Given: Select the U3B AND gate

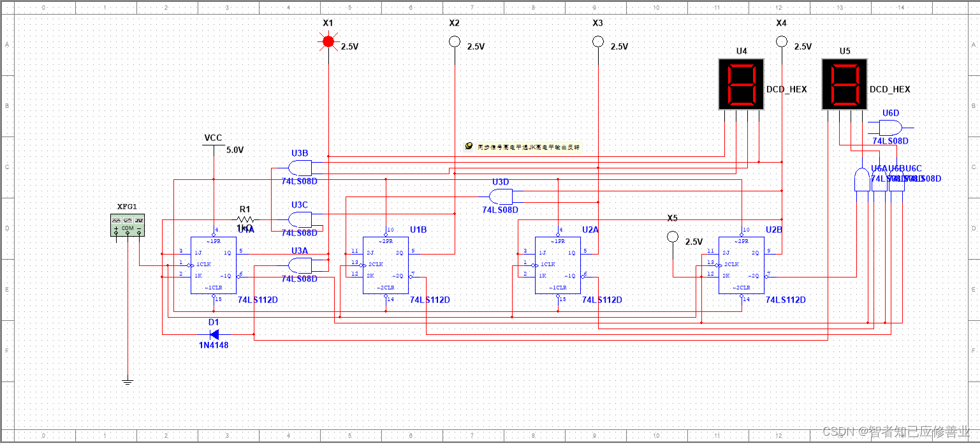Looking at the screenshot, I should (x=300, y=168).
